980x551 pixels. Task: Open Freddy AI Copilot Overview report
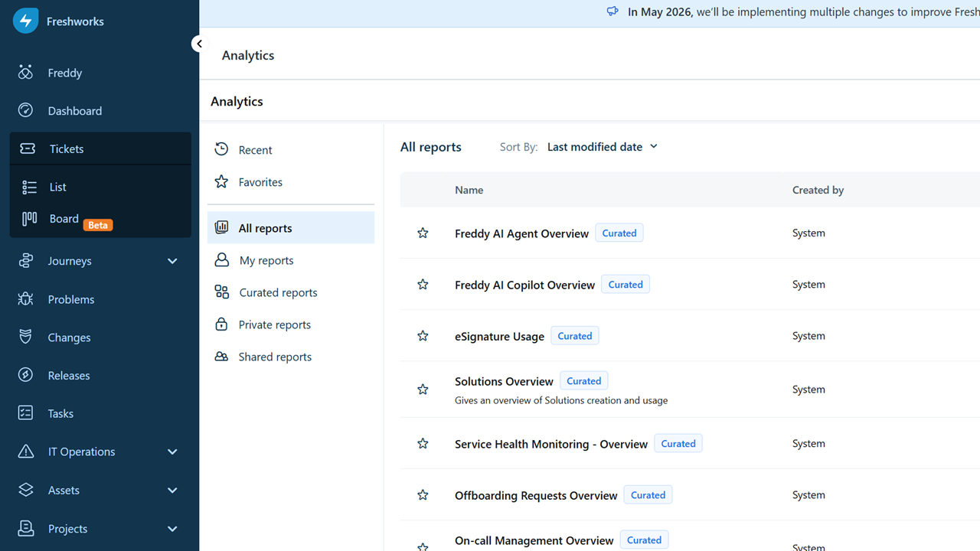tap(524, 285)
